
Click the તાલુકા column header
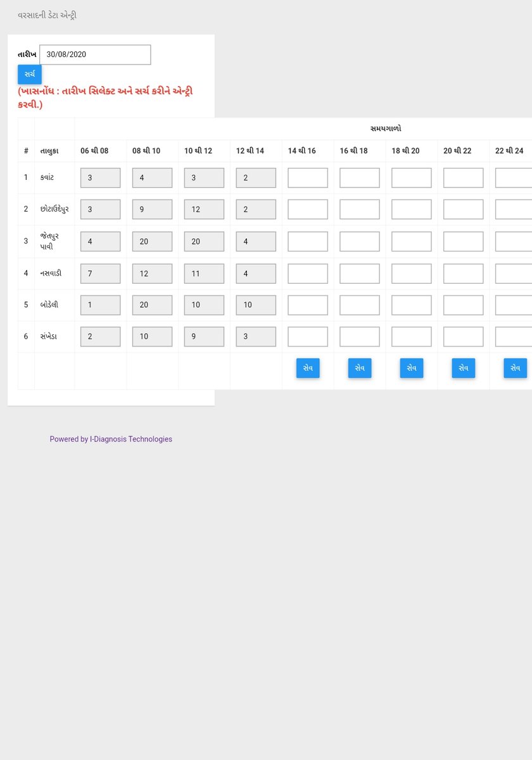pyautogui.click(x=49, y=151)
